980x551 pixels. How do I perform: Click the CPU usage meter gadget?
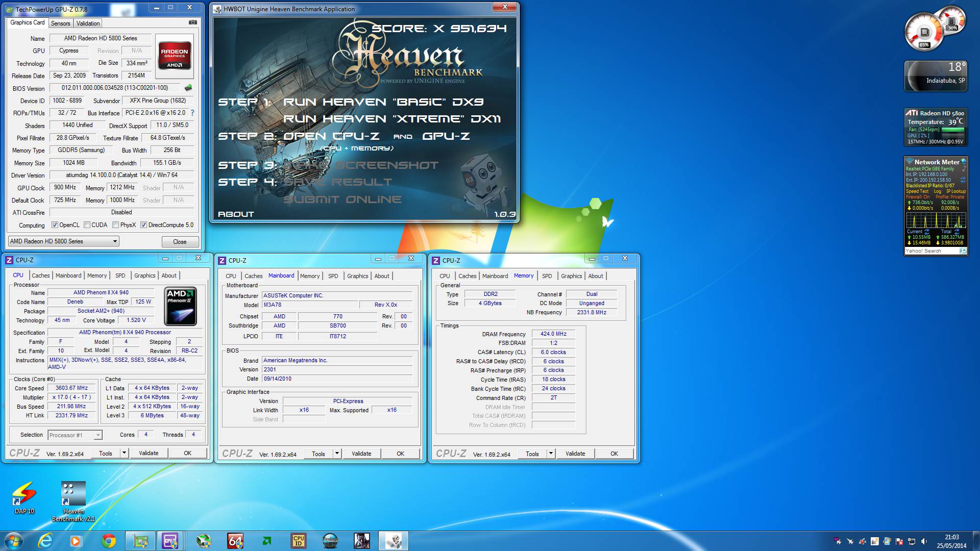tap(924, 33)
